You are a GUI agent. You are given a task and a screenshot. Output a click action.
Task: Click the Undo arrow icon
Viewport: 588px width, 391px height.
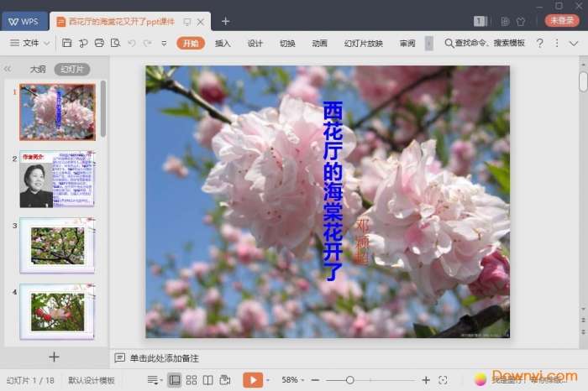(133, 43)
